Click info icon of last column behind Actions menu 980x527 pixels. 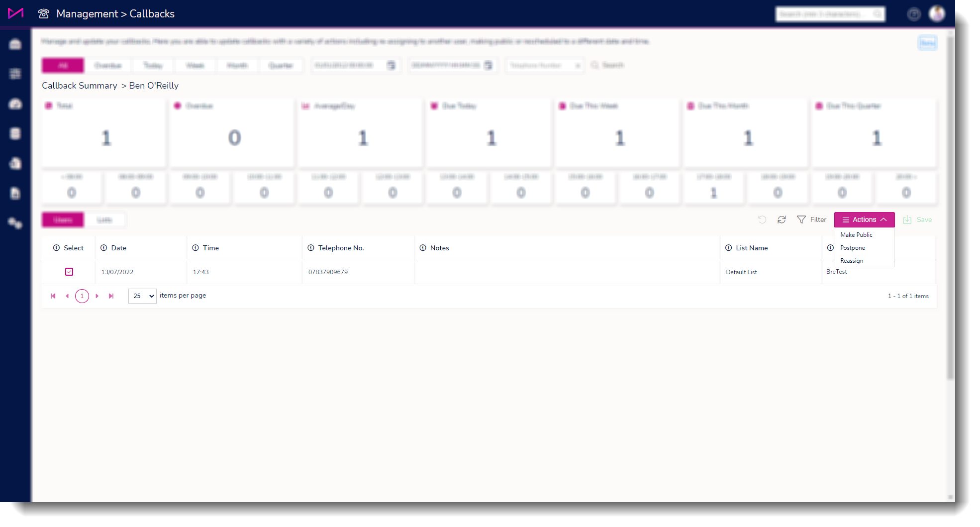point(830,248)
